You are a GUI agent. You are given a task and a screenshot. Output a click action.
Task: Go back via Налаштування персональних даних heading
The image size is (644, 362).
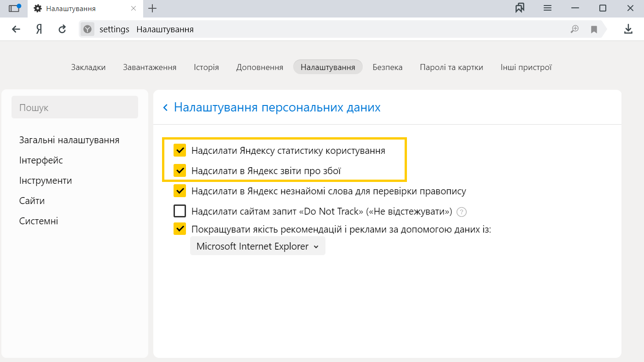click(277, 107)
